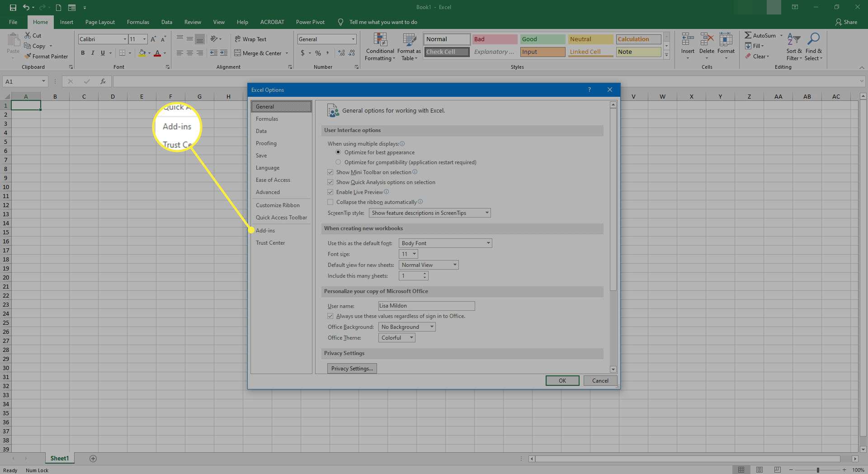
Task: Click the Wrap Text icon
Action: point(237,39)
